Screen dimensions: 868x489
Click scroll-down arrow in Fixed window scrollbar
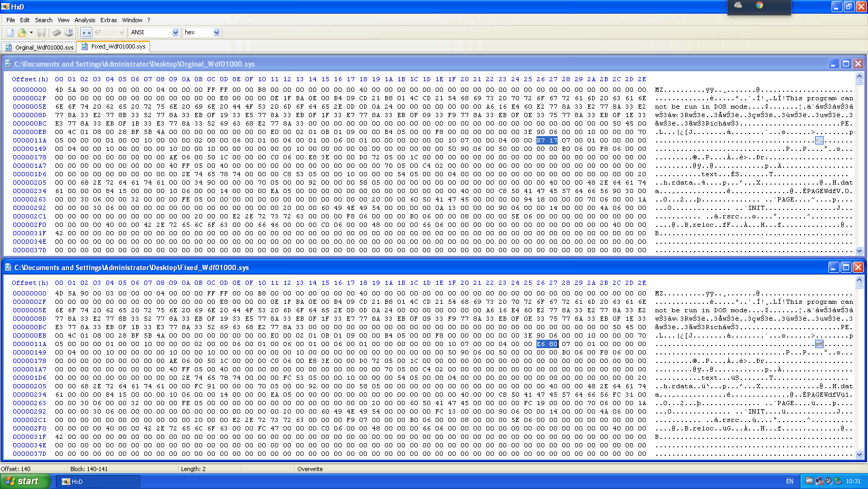pos(860,454)
